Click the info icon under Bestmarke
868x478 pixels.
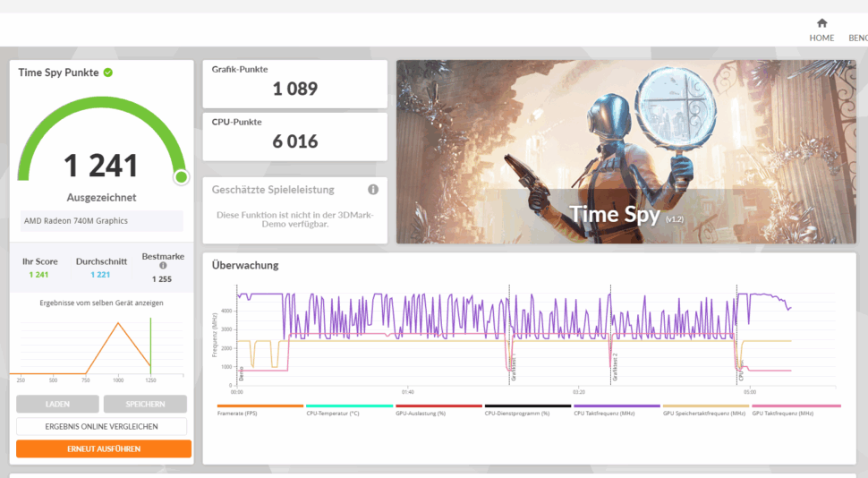[x=163, y=266]
